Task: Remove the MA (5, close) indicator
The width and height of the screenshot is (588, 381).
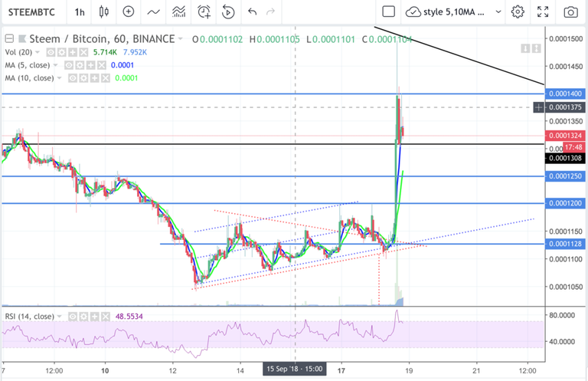Action: tap(102, 65)
